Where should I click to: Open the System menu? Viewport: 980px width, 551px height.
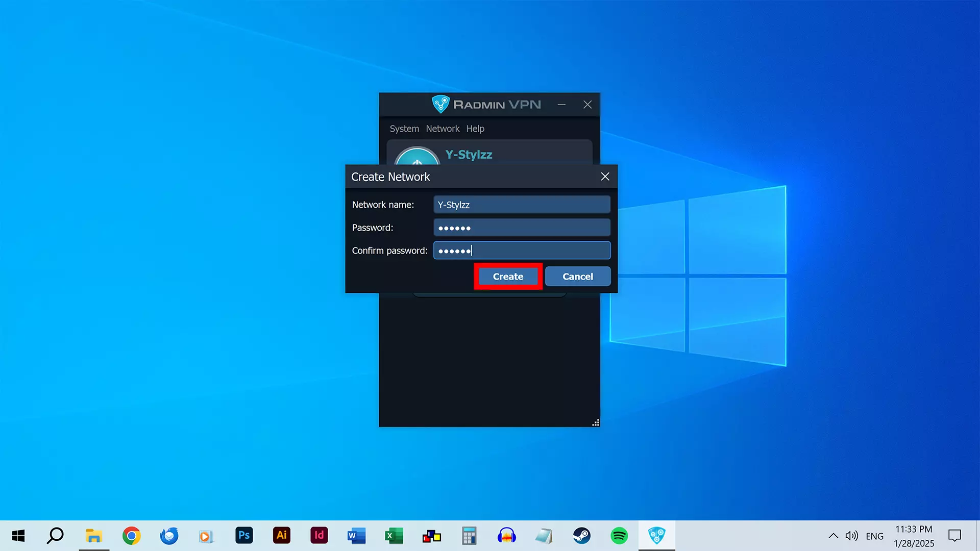tap(404, 129)
